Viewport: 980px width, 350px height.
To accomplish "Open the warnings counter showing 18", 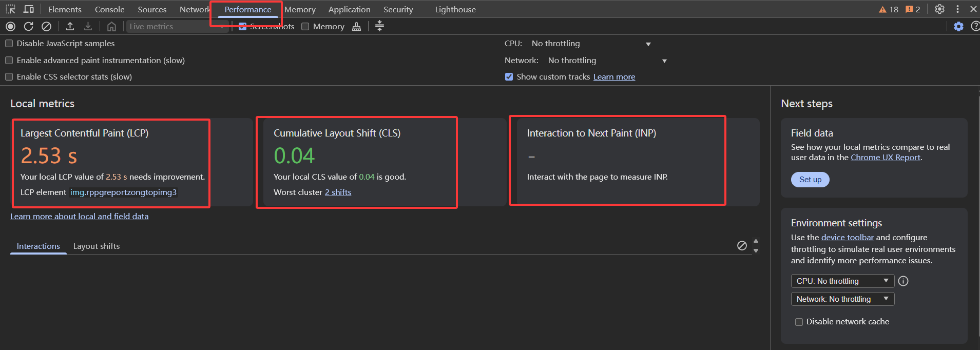I will point(889,9).
